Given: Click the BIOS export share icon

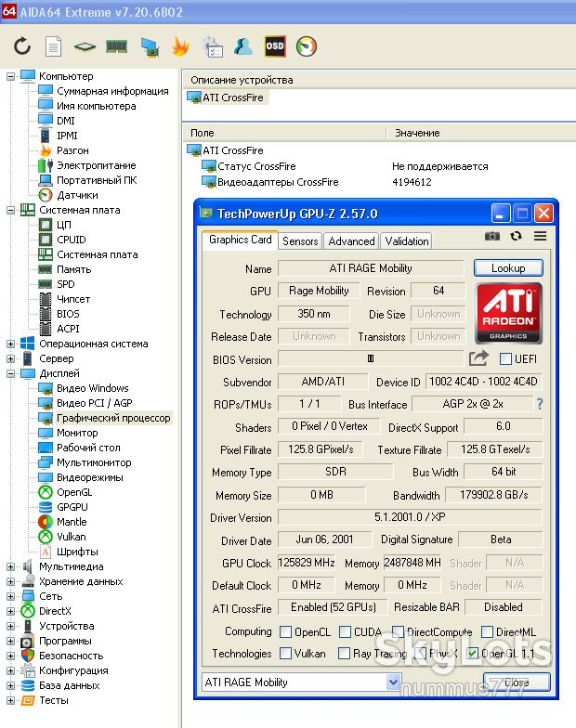Looking at the screenshot, I should pos(478,358).
